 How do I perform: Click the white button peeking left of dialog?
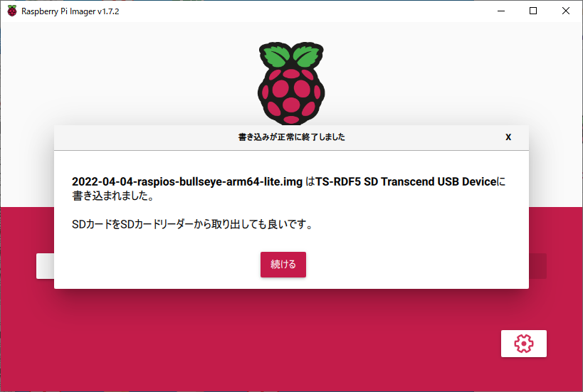pyautogui.click(x=45, y=266)
